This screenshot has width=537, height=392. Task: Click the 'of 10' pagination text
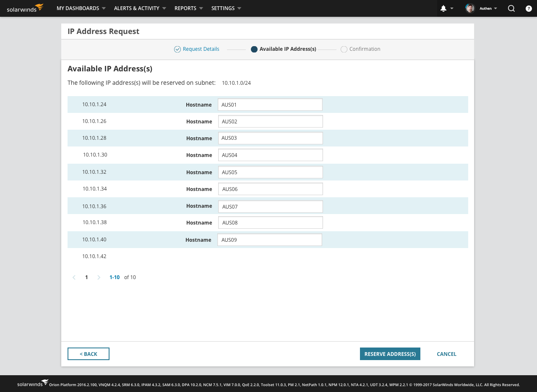[x=130, y=277]
